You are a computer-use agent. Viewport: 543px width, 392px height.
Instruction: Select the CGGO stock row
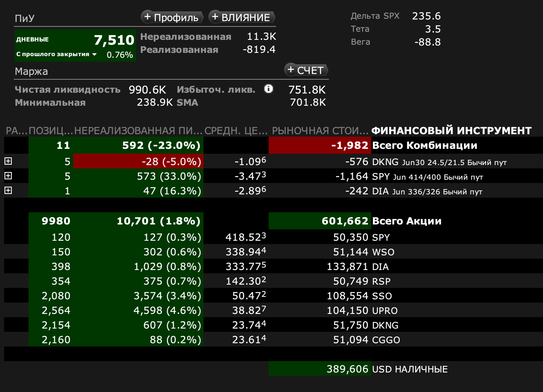273,340
